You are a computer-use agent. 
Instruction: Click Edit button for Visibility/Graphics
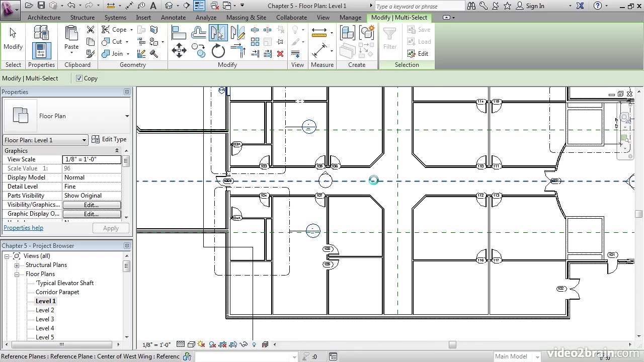click(x=91, y=205)
